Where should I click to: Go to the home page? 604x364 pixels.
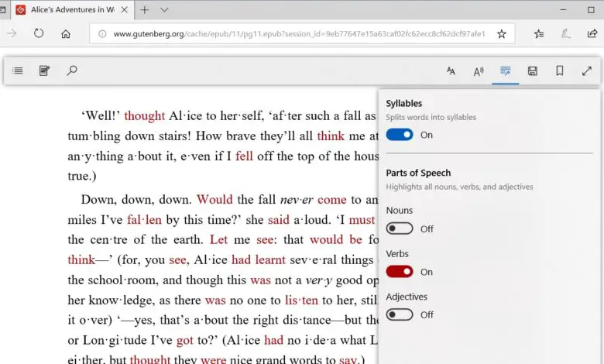(66, 34)
